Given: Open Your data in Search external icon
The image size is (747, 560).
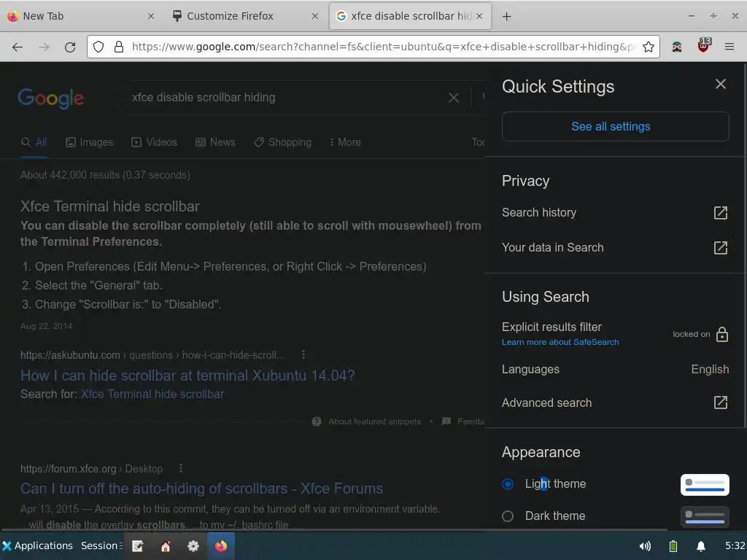Looking at the screenshot, I should point(720,248).
